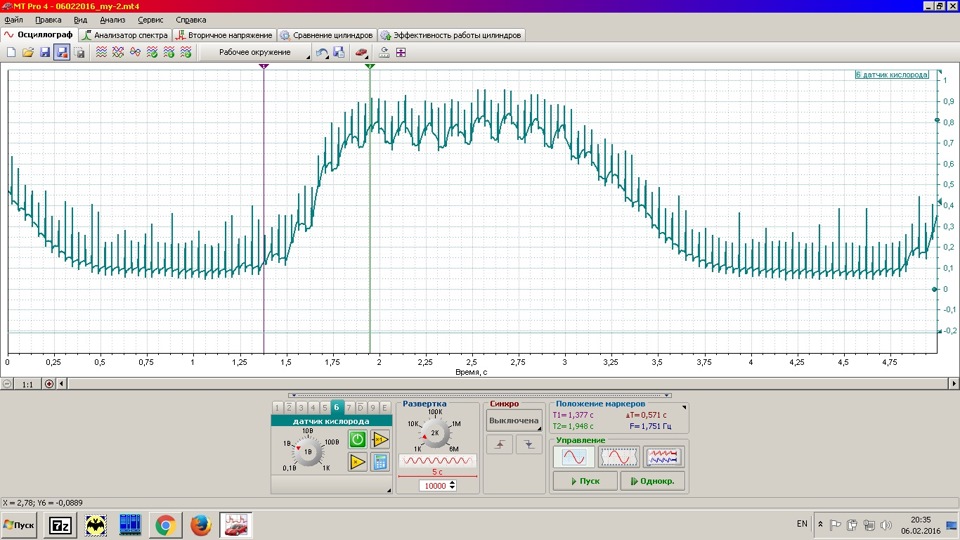Select rising edge sync trigger icon
The image size is (960, 540).
(x=500, y=444)
